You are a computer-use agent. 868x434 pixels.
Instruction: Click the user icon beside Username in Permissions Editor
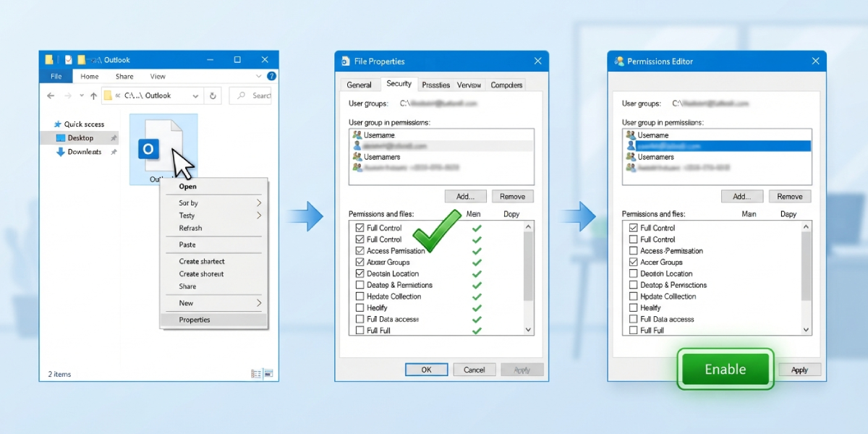point(631,135)
